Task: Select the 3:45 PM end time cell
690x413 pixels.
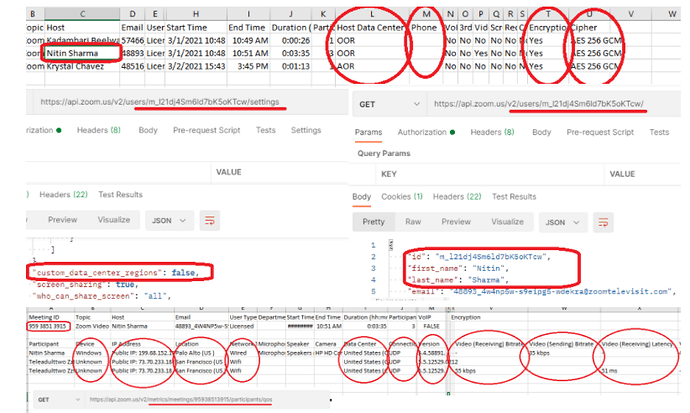Action: [x=248, y=66]
